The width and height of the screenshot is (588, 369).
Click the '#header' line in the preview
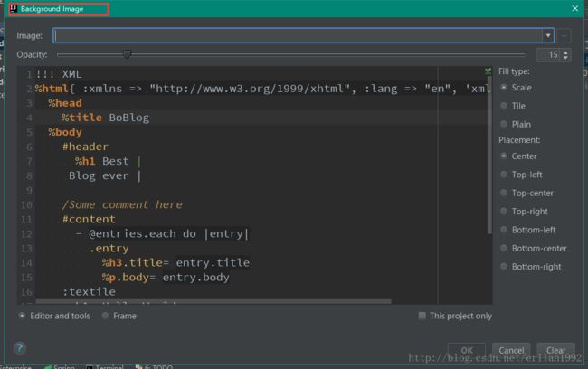(x=86, y=147)
